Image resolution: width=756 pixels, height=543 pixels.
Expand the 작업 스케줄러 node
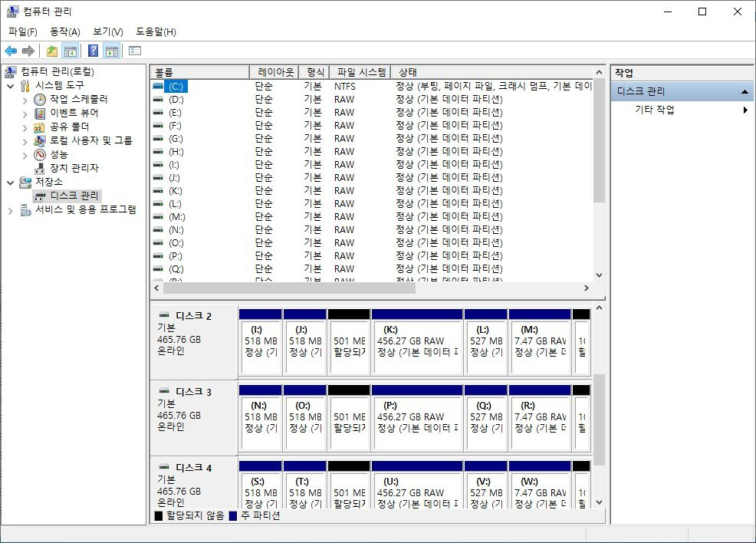[25, 100]
